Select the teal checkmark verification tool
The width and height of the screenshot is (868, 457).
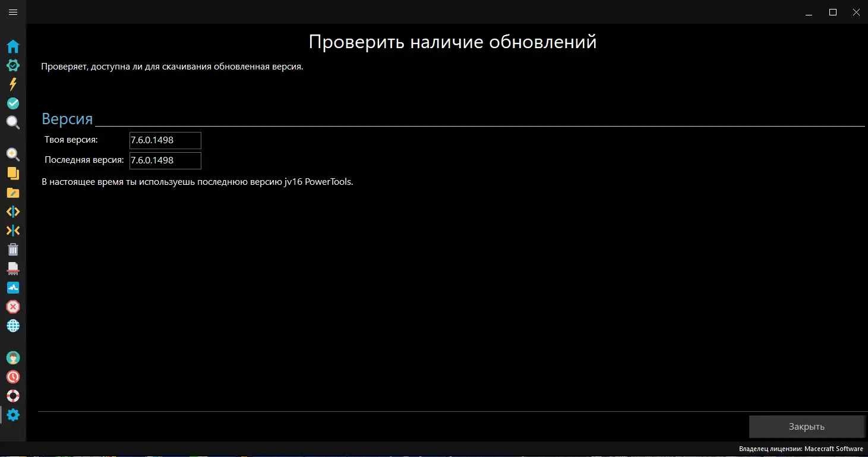pos(13,103)
